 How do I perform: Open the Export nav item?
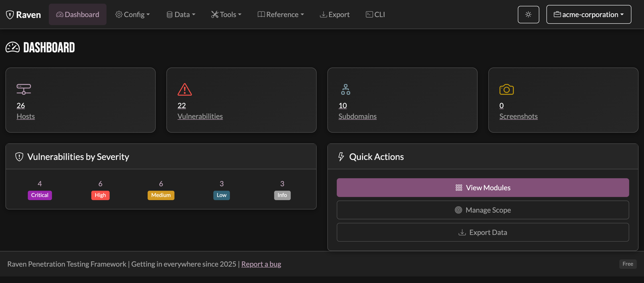[334, 14]
